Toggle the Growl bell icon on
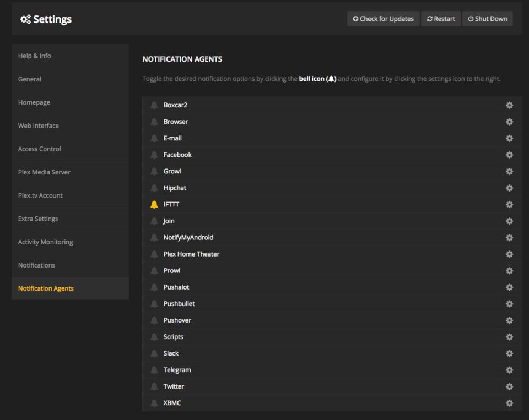This screenshot has width=529, height=420. click(154, 171)
